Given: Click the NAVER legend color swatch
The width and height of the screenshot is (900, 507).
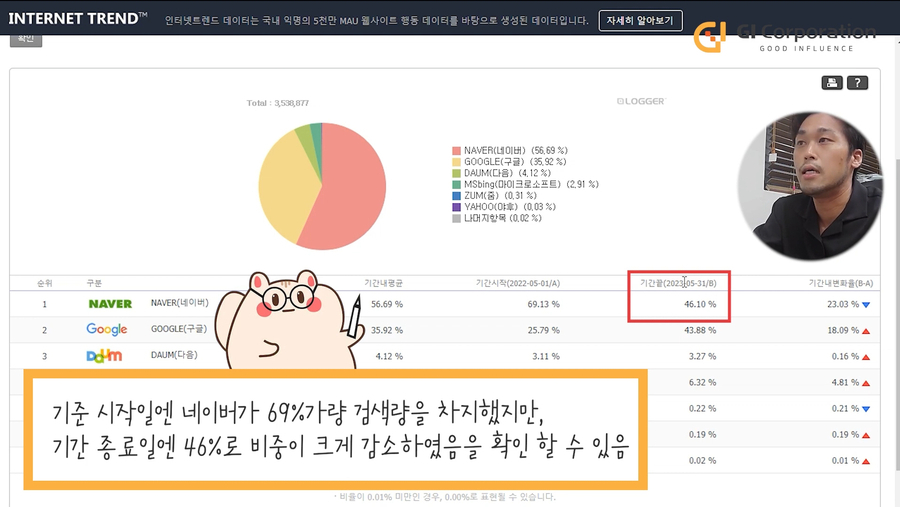Looking at the screenshot, I should [x=456, y=150].
